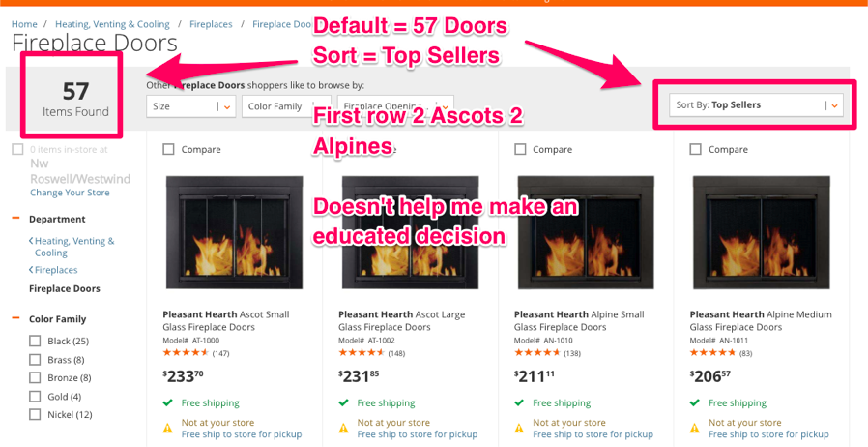
Task: Open the Size filter dropdown
Action: pyautogui.click(x=191, y=106)
